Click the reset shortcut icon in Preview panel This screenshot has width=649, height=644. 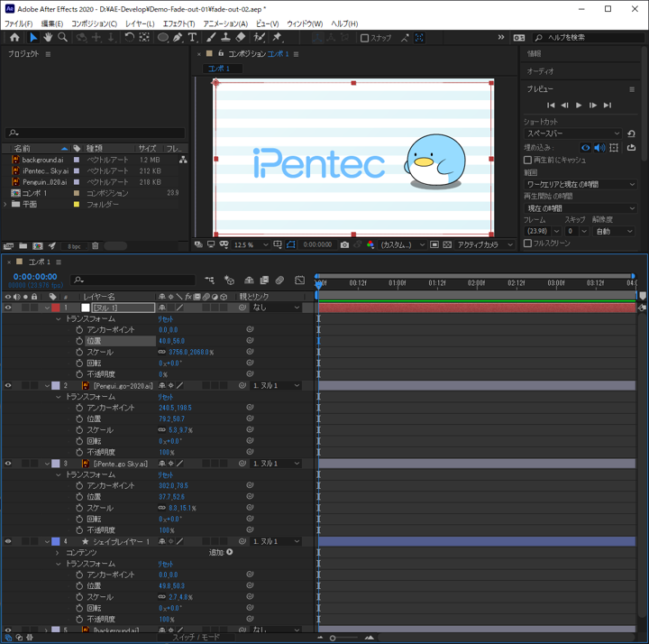pyautogui.click(x=631, y=133)
